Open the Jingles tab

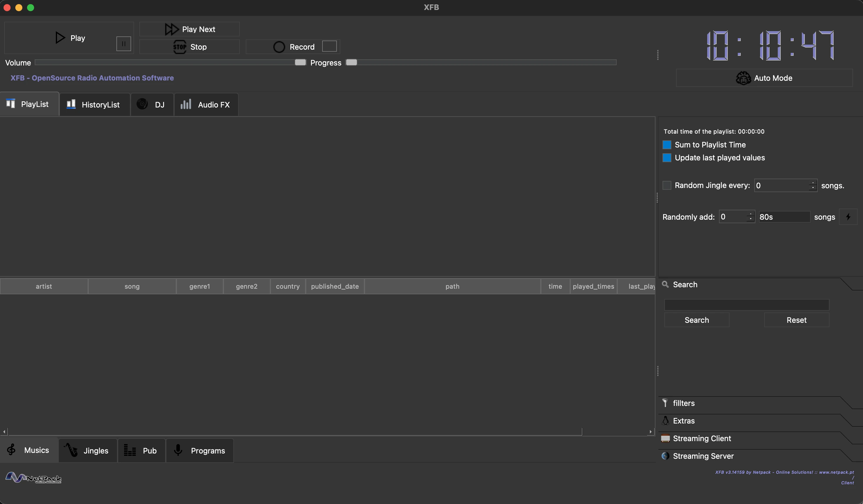coord(88,451)
